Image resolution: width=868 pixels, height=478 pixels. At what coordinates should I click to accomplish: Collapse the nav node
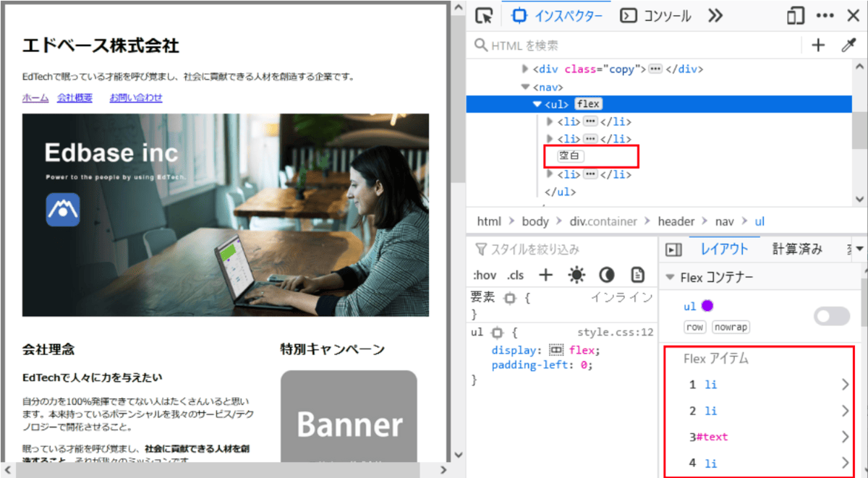(x=525, y=87)
